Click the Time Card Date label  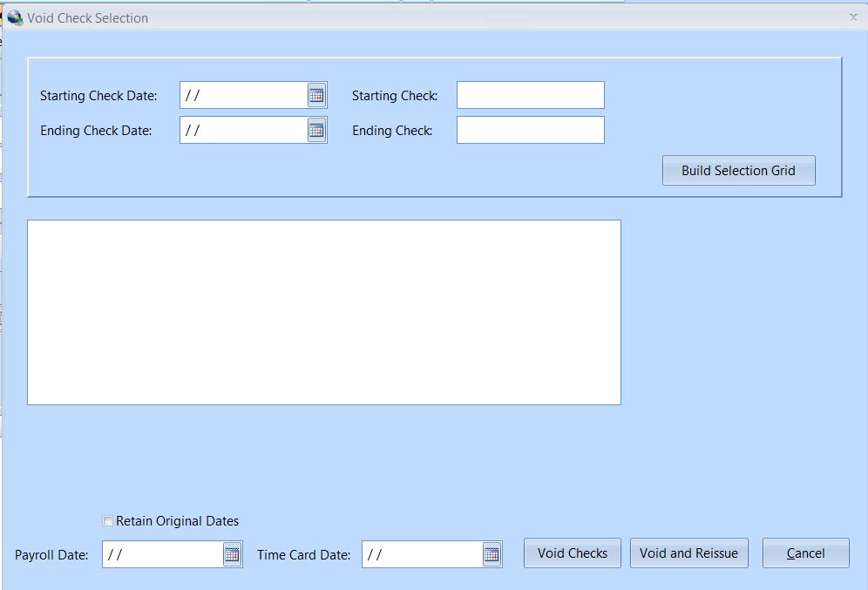[303, 555]
